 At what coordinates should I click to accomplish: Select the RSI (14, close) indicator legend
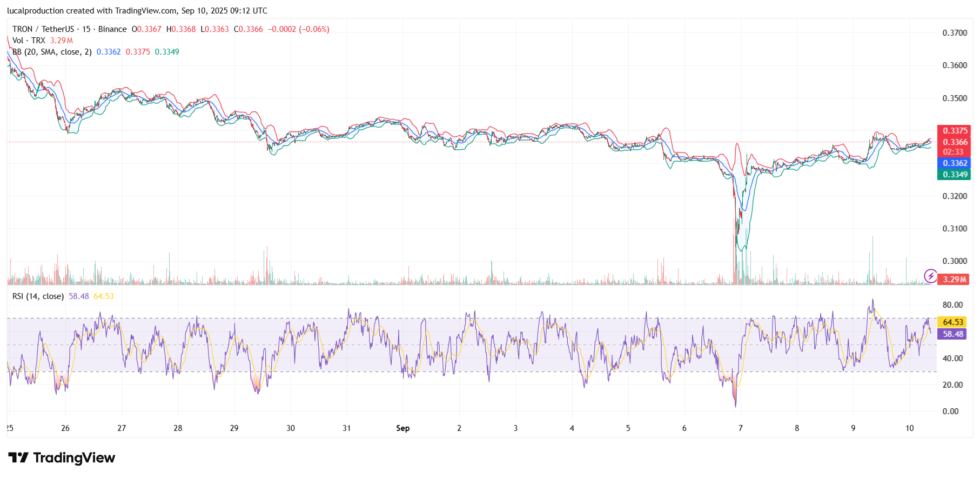38,296
